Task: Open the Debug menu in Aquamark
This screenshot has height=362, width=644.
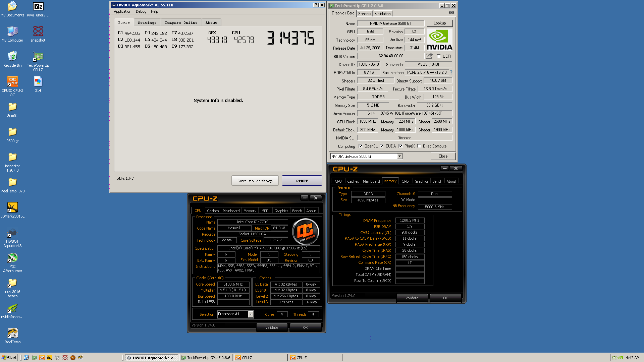Action: tap(141, 11)
